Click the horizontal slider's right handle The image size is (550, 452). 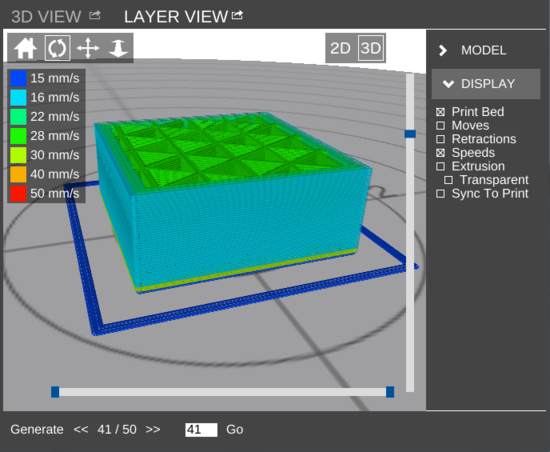pos(390,392)
